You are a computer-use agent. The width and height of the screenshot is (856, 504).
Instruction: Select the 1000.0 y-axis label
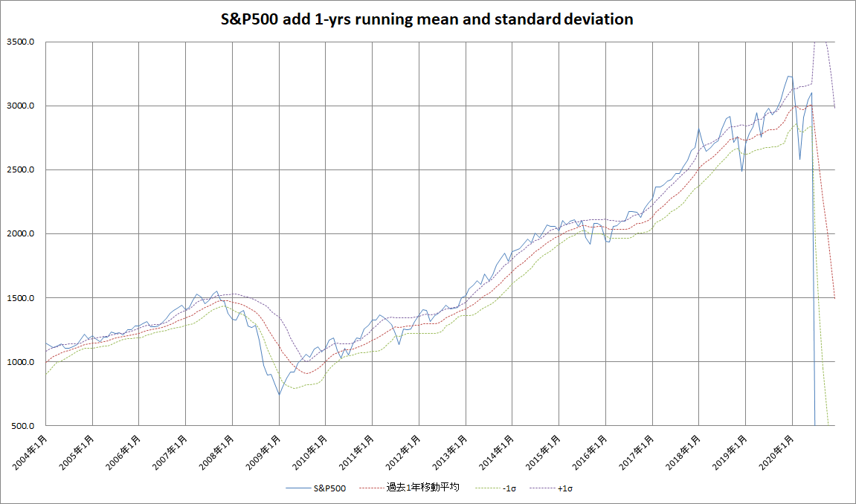[x=22, y=362]
